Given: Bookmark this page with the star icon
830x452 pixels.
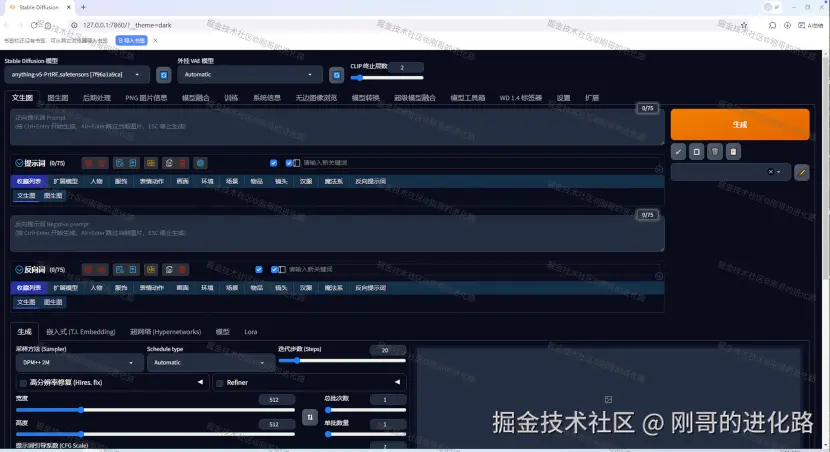Looking at the screenshot, I should click(x=744, y=25).
